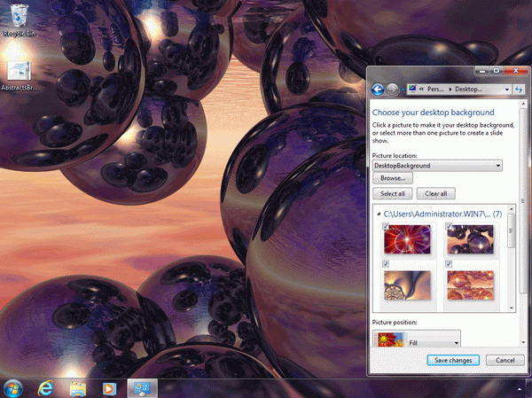Show hidden system tray icons arrow

[x=520, y=389]
